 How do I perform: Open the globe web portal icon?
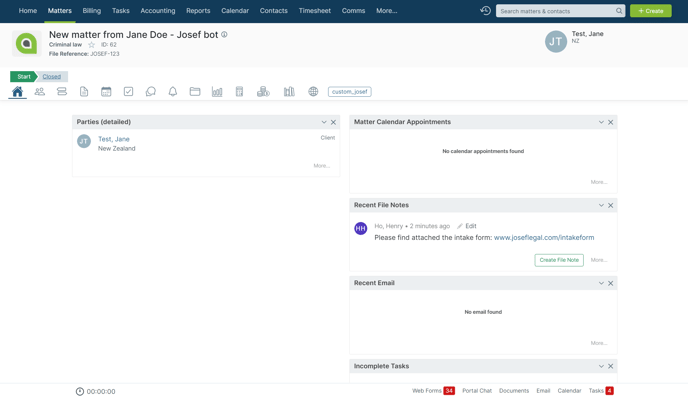point(313,92)
